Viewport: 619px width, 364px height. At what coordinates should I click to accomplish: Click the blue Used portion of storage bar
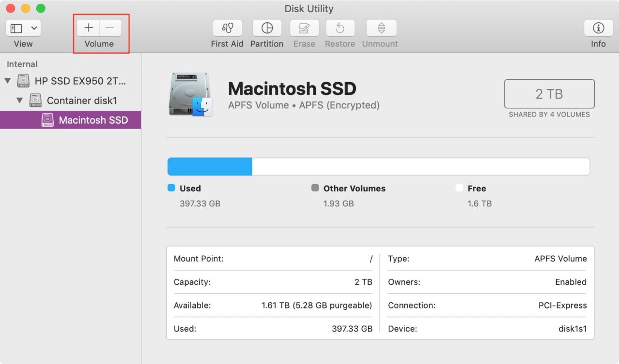[210, 166]
